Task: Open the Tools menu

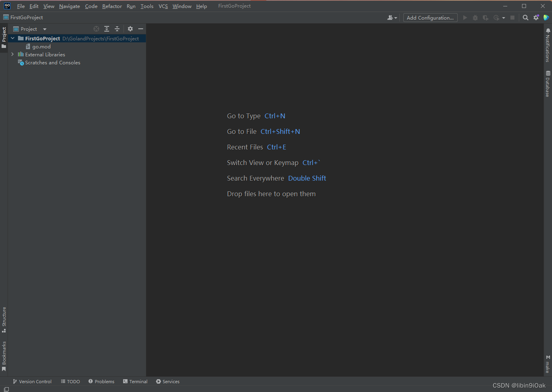Action: (147, 6)
